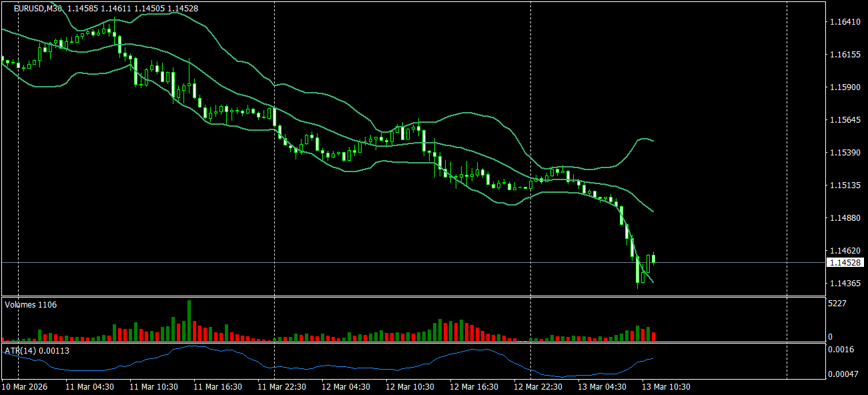
Task: Select the 1.14365 price axis label
Action: 845,284
